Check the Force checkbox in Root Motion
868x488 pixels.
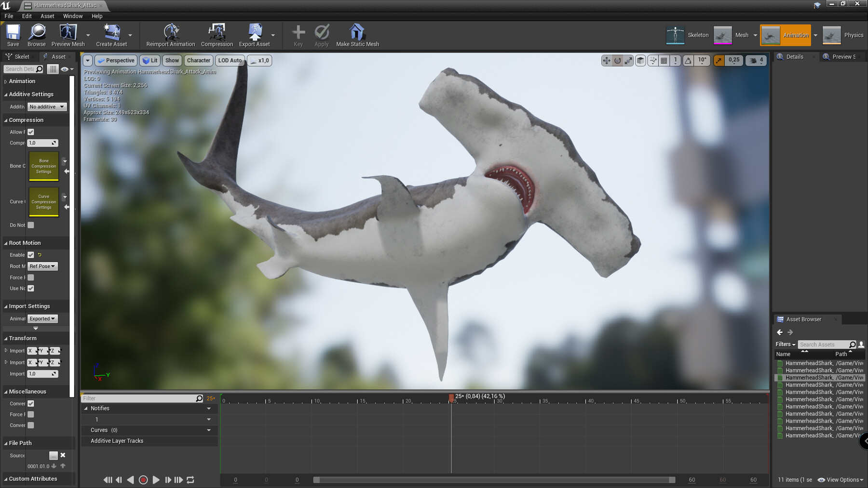point(30,277)
